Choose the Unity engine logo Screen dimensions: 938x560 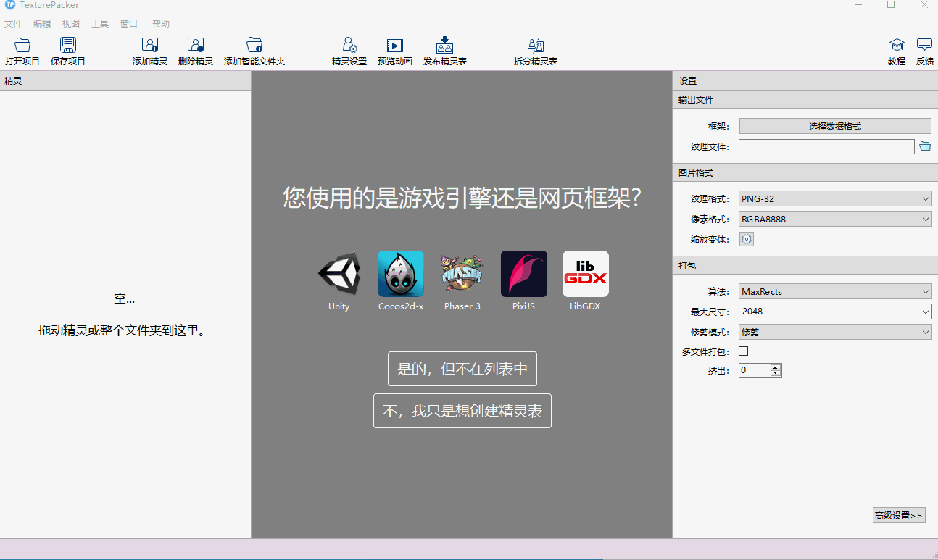point(339,274)
